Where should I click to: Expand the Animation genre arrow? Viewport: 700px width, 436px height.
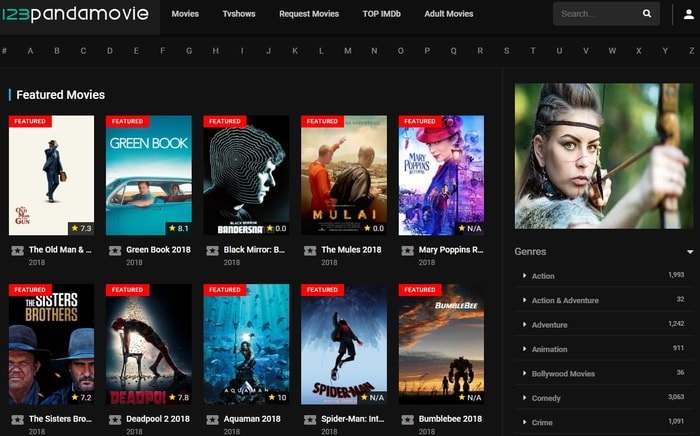click(525, 349)
